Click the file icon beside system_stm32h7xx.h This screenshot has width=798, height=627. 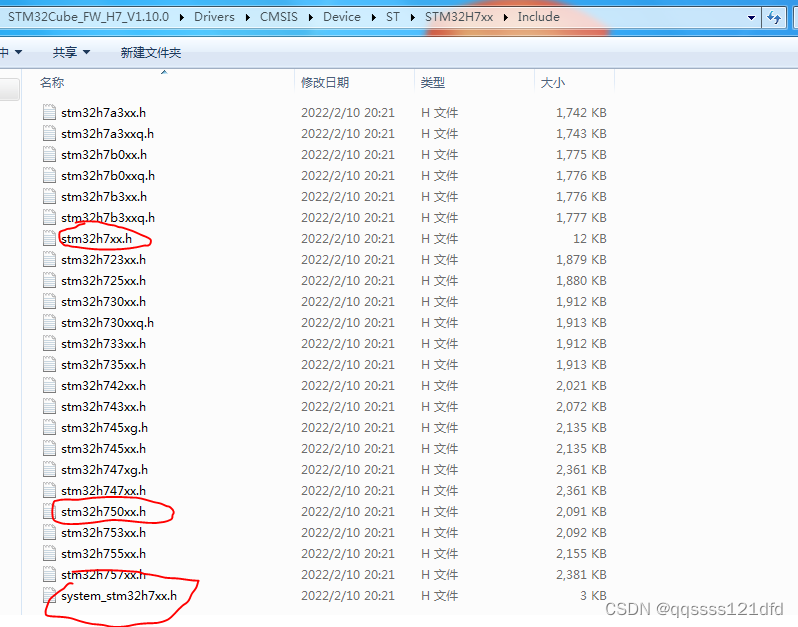click(x=49, y=595)
